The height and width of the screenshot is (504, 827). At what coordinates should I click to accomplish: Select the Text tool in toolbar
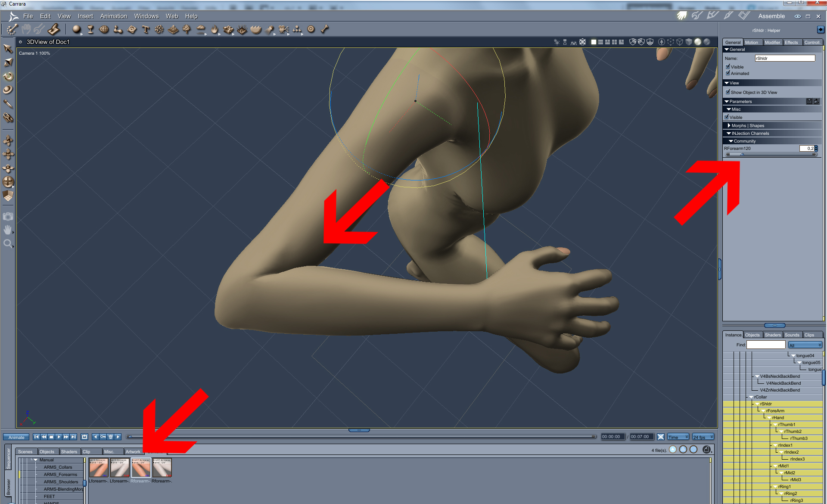(x=146, y=29)
